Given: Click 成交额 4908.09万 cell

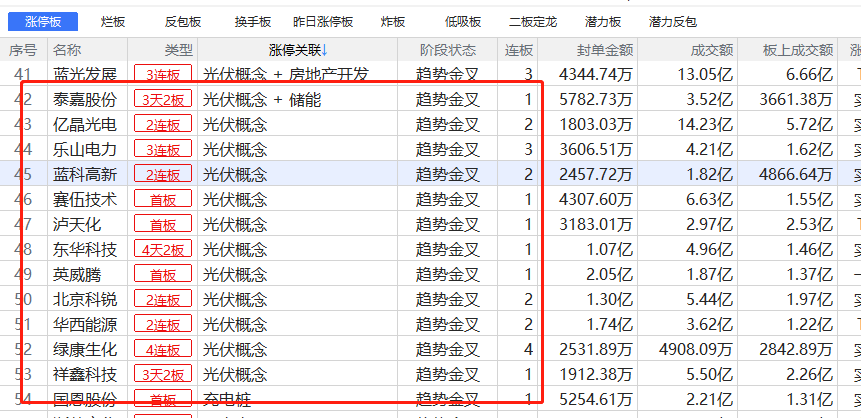Looking at the screenshot, I should (696, 349).
